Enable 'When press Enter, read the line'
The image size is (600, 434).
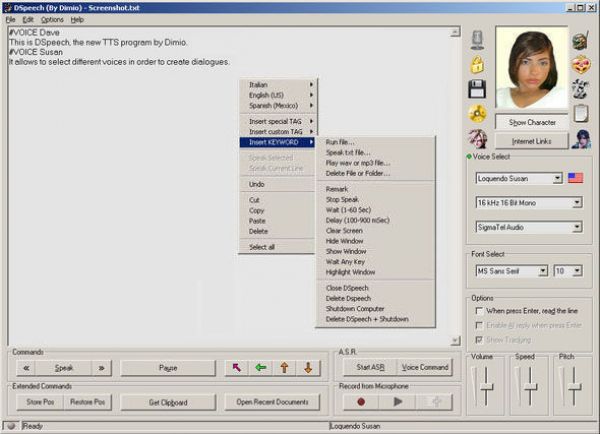479,311
